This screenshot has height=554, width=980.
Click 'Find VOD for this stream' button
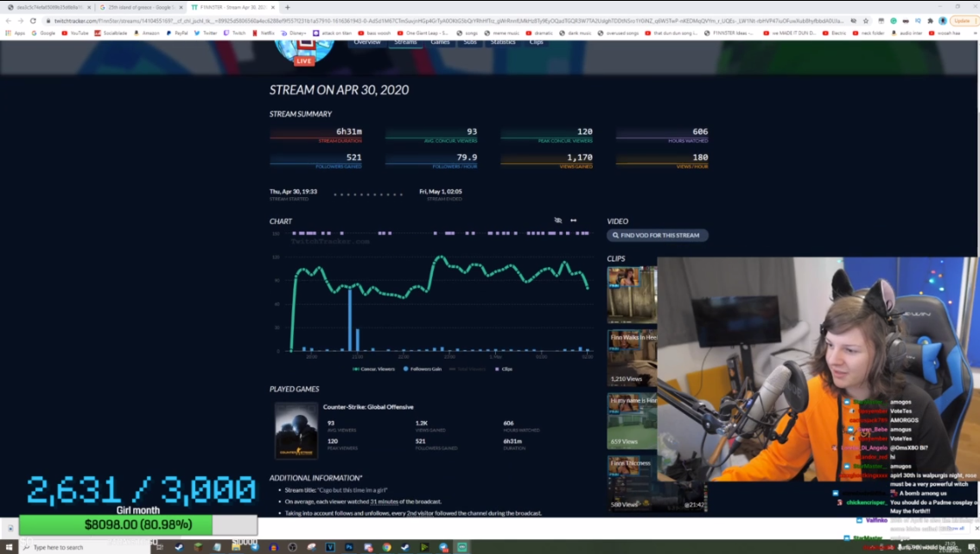(657, 235)
